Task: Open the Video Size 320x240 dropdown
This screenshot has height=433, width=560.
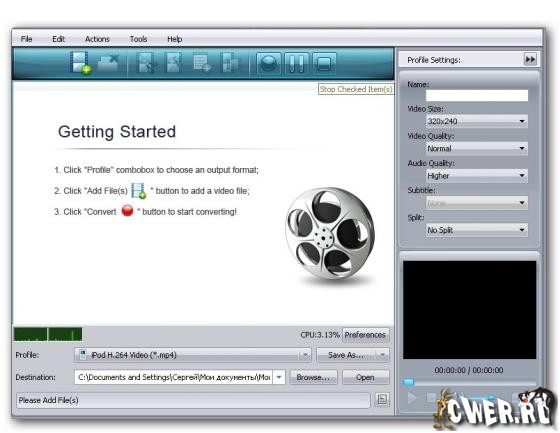Action: (x=477, y=121)
